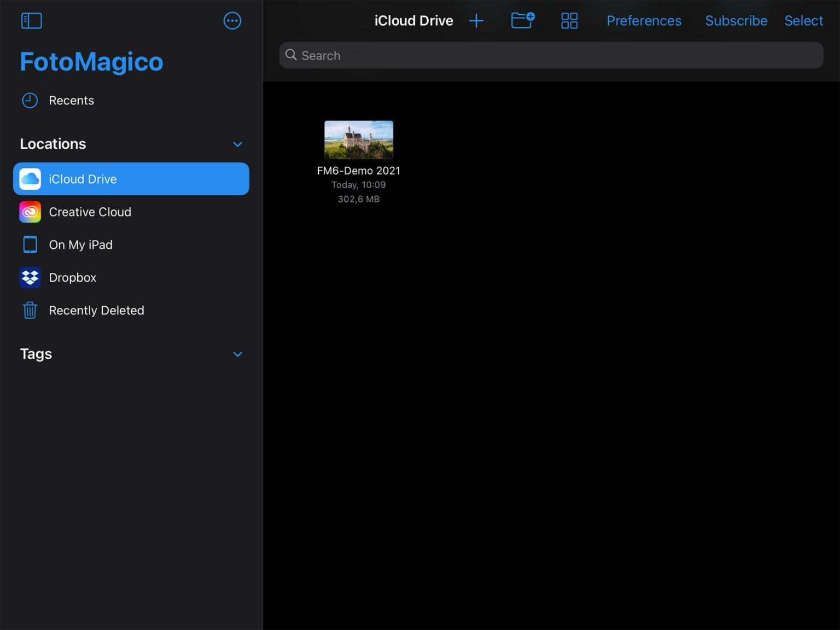The height and width of the screenshot is (630, 840).
Task: Select the iCloud Drive title in the toolbar
Action: pos(413,20)
